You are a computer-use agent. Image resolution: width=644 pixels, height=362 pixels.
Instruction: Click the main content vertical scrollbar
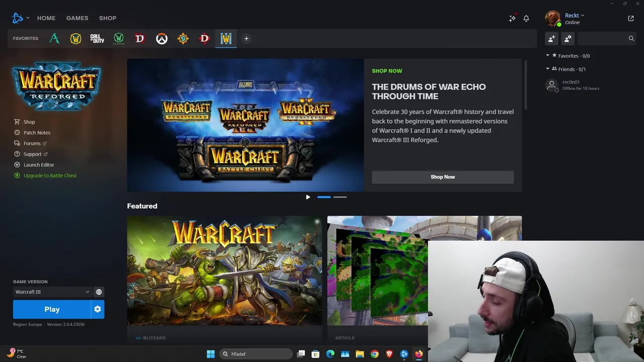point(526,84)
